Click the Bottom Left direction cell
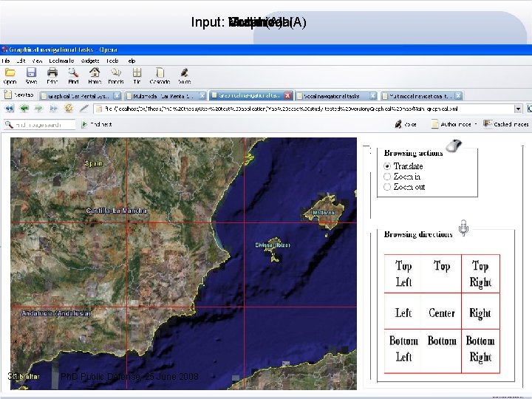Viewport: 532px width, 399px height. click(x=403, y=348)
